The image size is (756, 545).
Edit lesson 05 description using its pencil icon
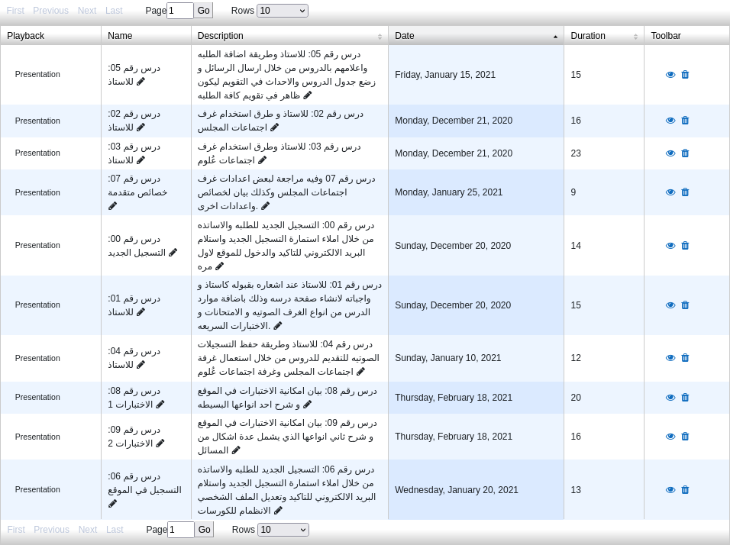[x=308, y=95]
